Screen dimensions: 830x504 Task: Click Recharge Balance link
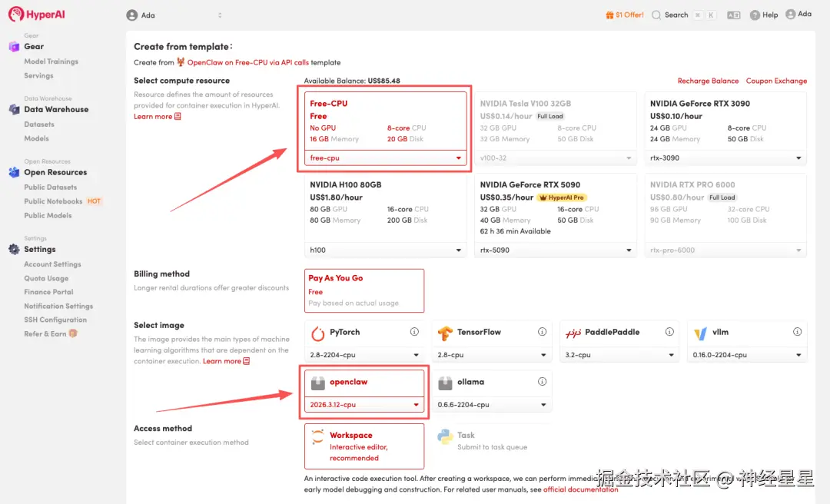click(x=708, y=81)
